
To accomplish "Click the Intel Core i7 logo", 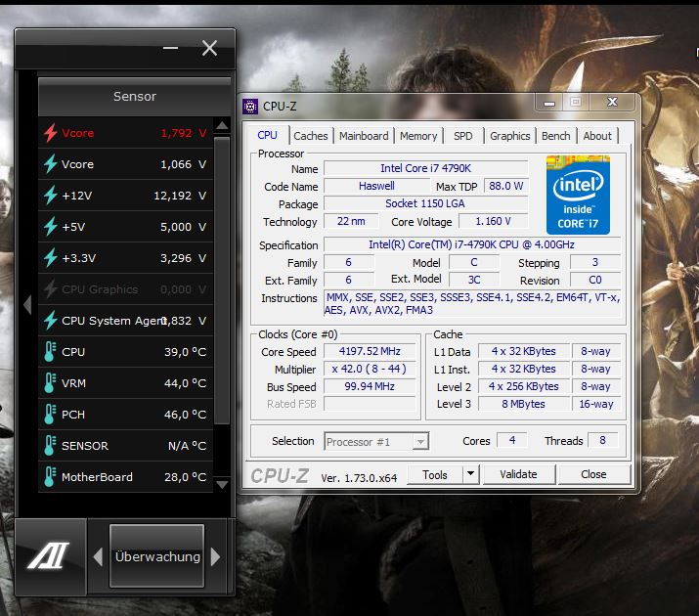I will (x=578, y=195).
